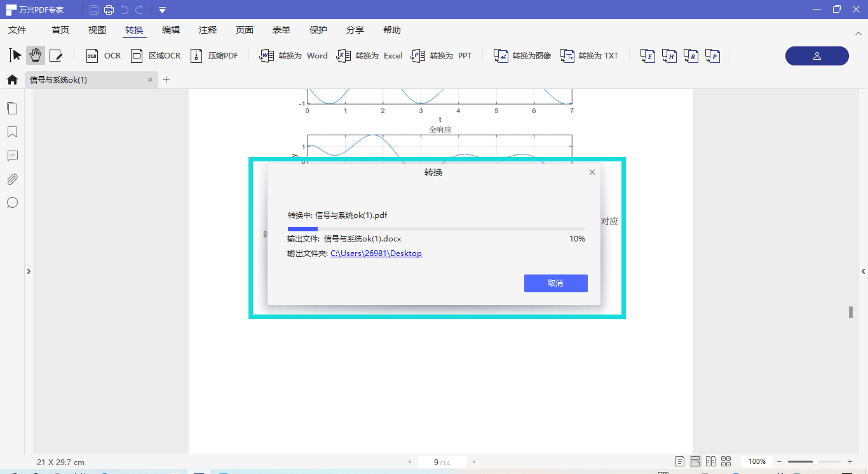Screen dimensions: 868x474
Task: Click the user account button
Action: pos(817,56)
